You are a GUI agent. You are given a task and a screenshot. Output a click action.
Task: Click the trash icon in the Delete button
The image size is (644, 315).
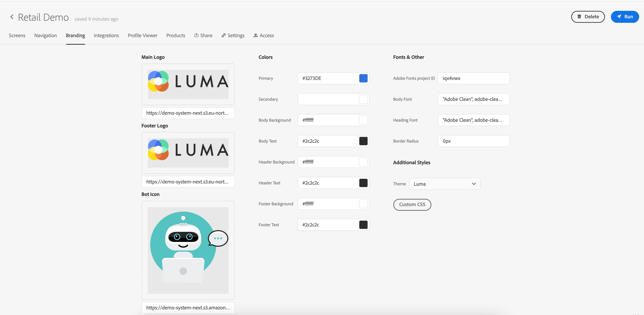point(579,16)
